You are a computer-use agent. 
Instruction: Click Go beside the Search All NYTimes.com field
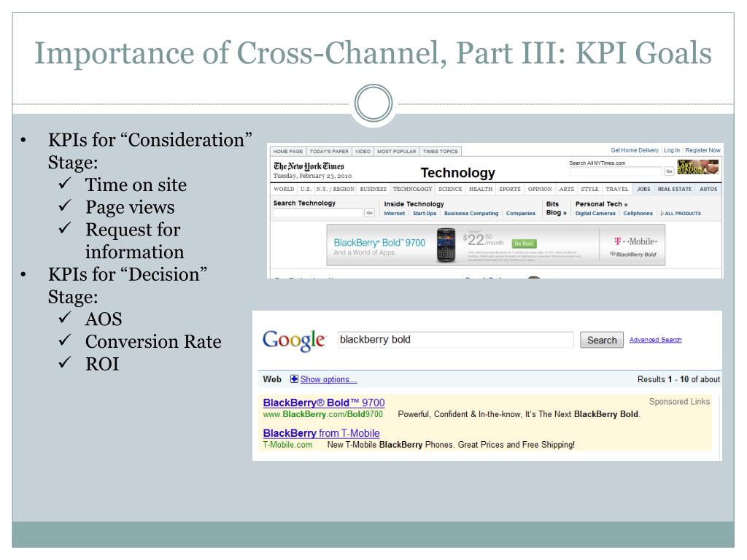pyautogui.click(x=669, y=171)
